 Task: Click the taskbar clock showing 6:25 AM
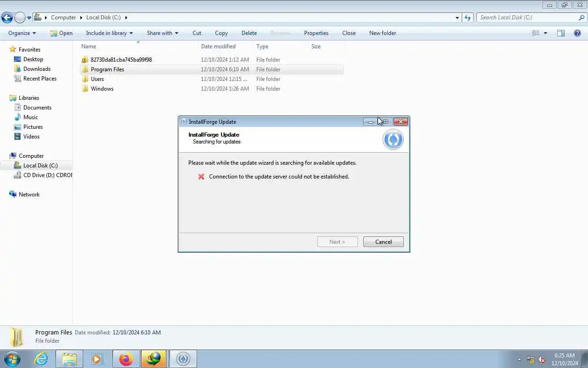[x=565, y=359]
